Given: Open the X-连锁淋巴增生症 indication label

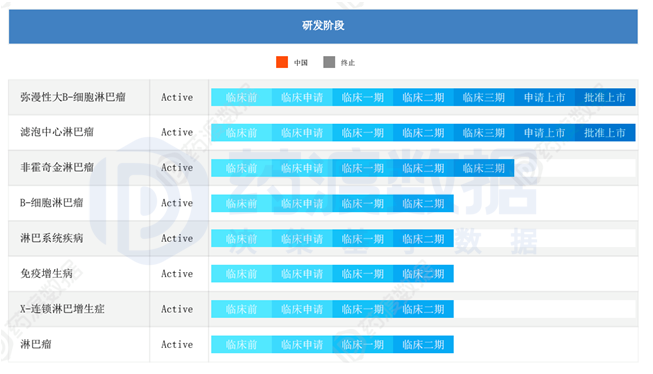Looking at the screenshot, I should click(62, 309).
